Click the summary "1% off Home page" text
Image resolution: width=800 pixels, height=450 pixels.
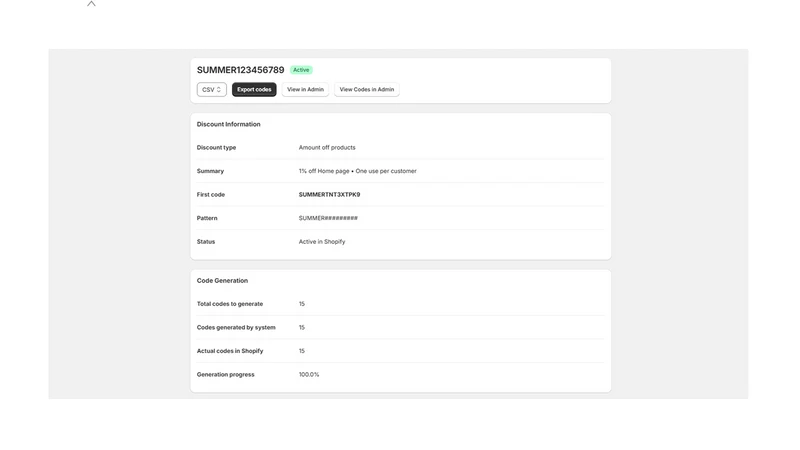pyautogui.click(x=324, y=171)
